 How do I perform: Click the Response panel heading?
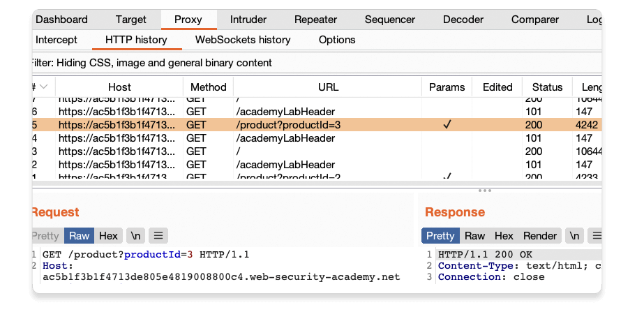pos(455,212)
